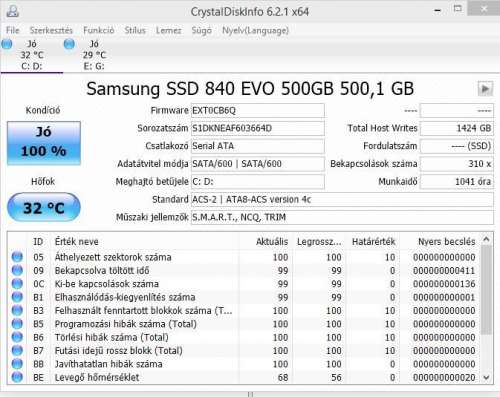This screenshot has height=397, width=500.
Task: Click the Munkaidő value 1041 óra
Action: click(x=457, y=182)
